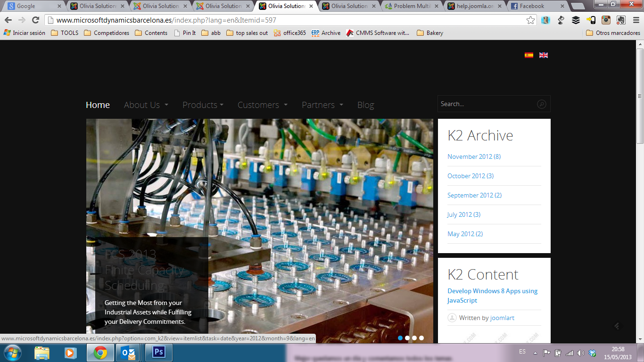Select the third slideshow dot
Image resolution: width=644 pixels, height=362 pixels.
414,338
